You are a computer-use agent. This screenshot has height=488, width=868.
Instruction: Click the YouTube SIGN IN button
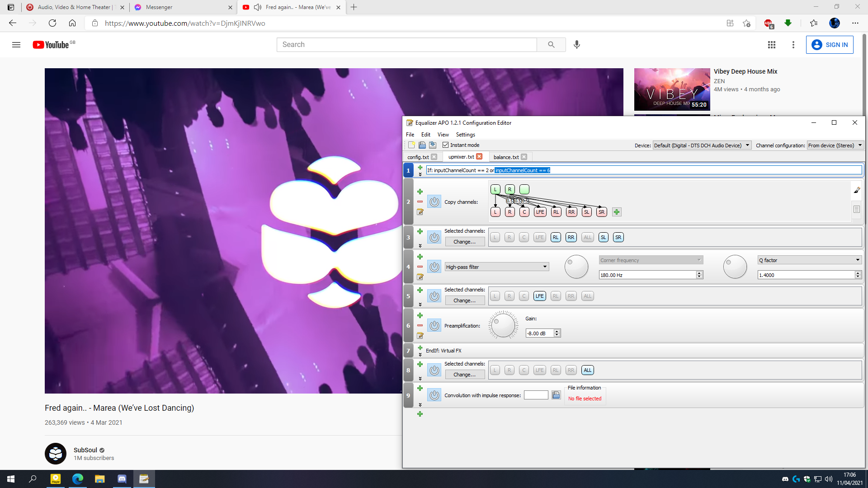point(830,45)
